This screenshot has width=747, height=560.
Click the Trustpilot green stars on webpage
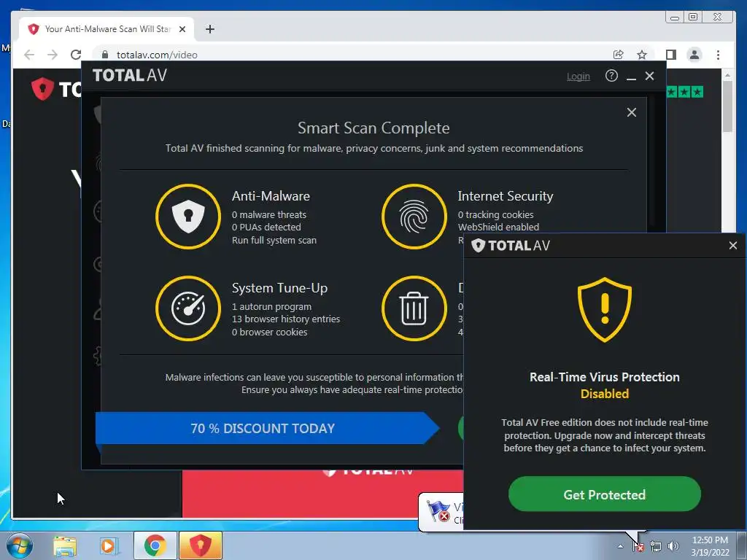[684, 92]
